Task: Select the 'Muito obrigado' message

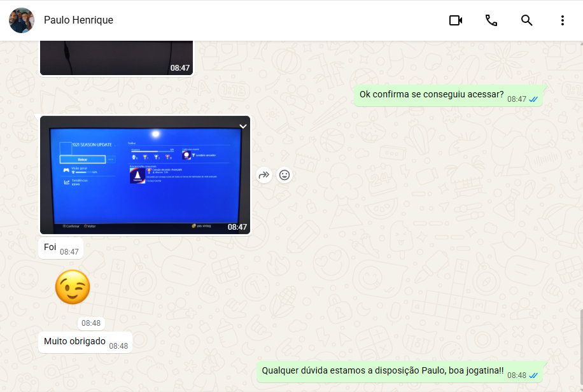Action: [x=85, y=342]
